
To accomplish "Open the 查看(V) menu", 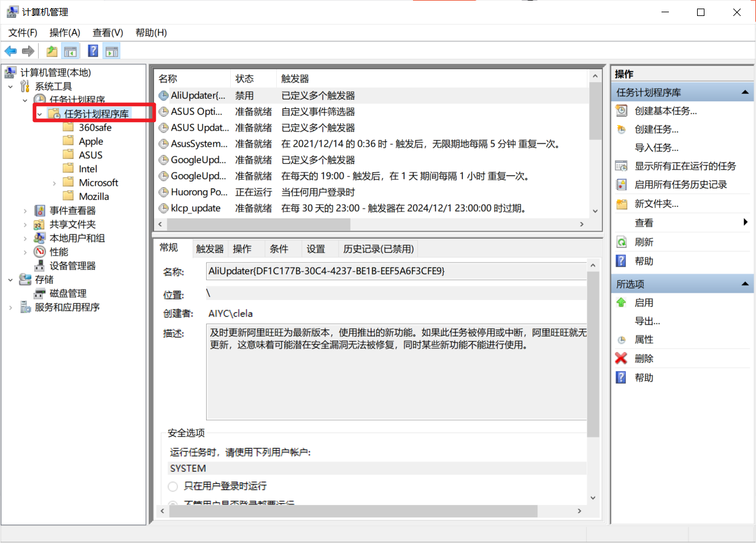I will (108, 33).
